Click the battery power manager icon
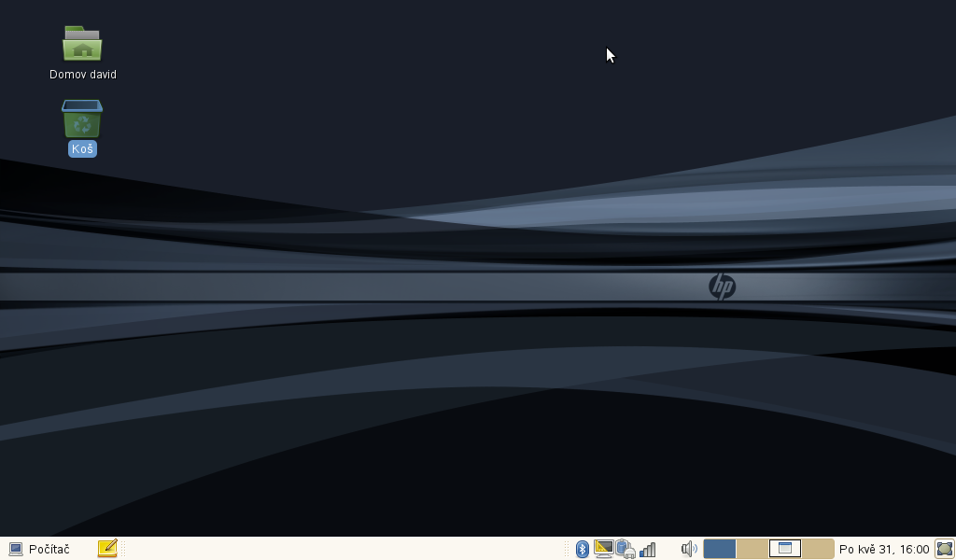Viewport: 956px width, 560px height. coord(626,549)
